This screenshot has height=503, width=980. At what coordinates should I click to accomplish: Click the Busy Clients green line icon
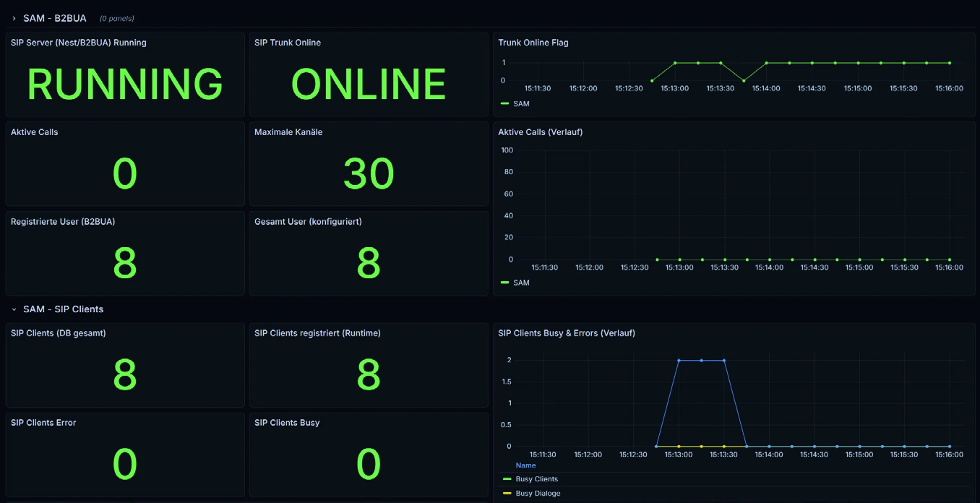pos(506,478)
